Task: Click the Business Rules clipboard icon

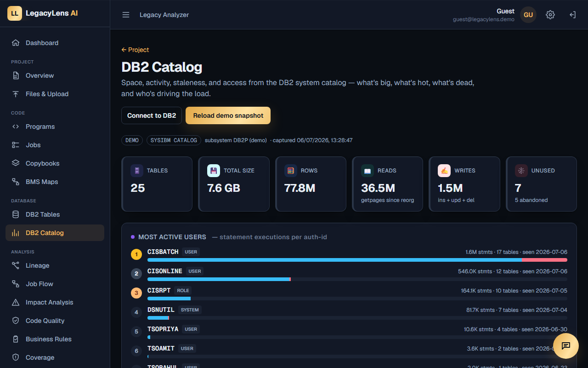Action: pos(16,339)
